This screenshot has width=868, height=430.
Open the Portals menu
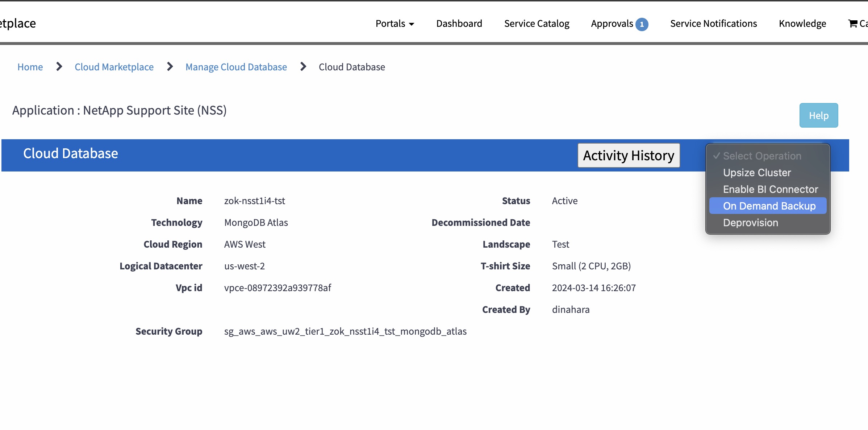coord(391,23)
